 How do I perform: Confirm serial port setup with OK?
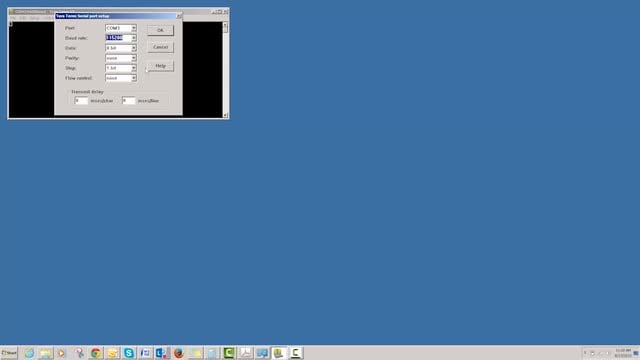pyautogui.click(x=160, y=30)
